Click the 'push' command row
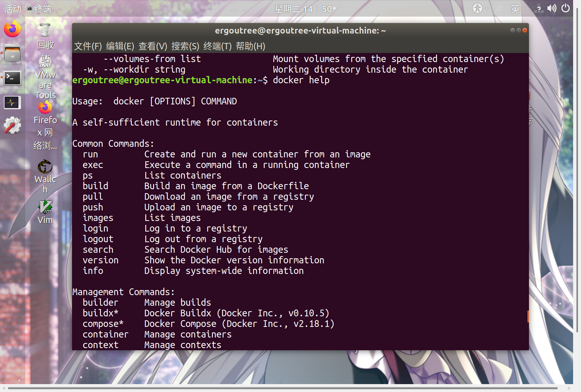Image resolution: width=581 pixels, height=392 pixels. (188, 207)
